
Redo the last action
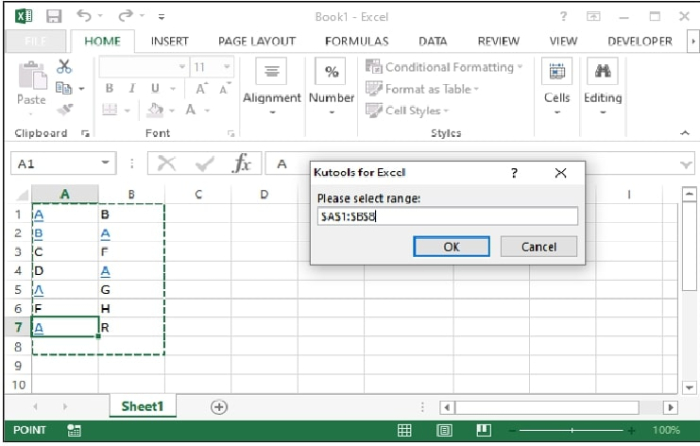(125, 16)
